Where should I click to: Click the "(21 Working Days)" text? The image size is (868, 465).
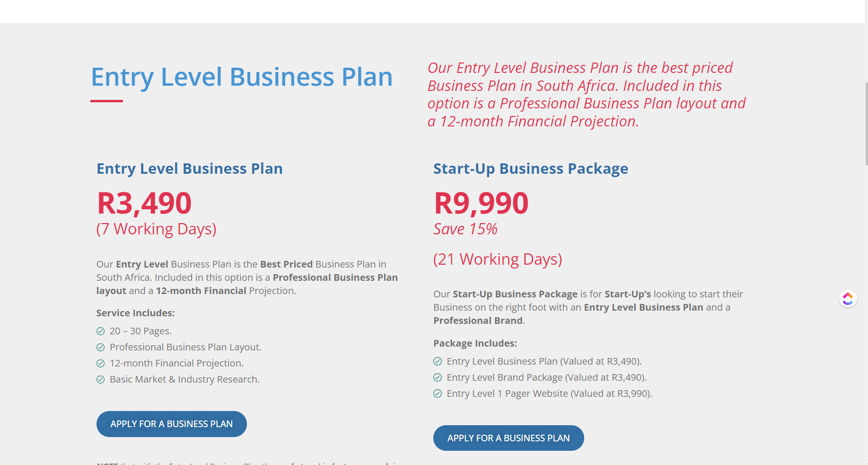pos(498,259)
